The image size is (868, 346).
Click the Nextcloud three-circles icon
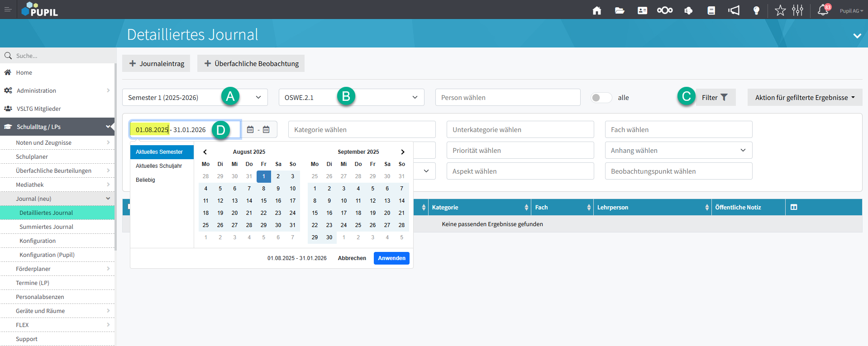[x=665, y=10]
